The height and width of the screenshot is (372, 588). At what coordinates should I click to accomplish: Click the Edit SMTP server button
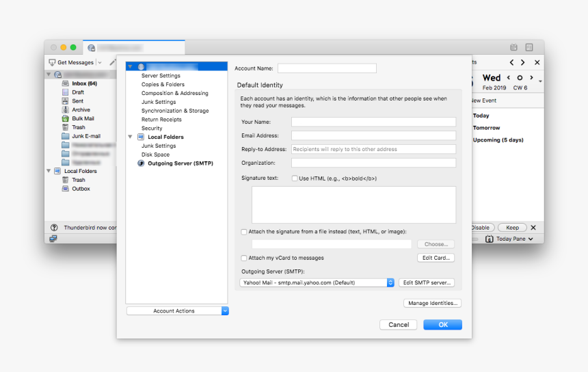click(x=427, y=282)
